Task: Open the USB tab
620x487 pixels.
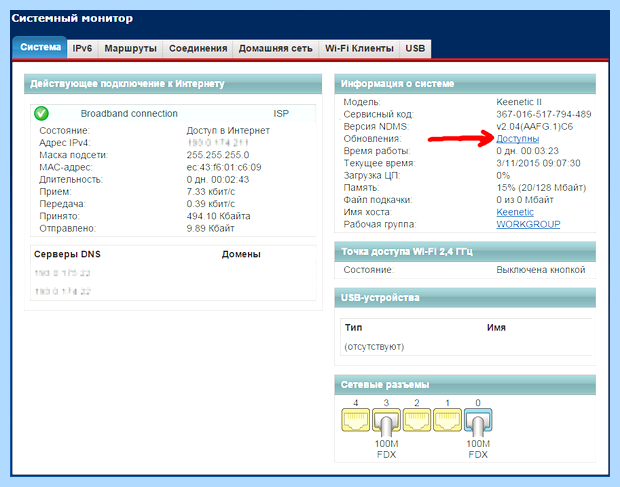Action: click(415, 49)
